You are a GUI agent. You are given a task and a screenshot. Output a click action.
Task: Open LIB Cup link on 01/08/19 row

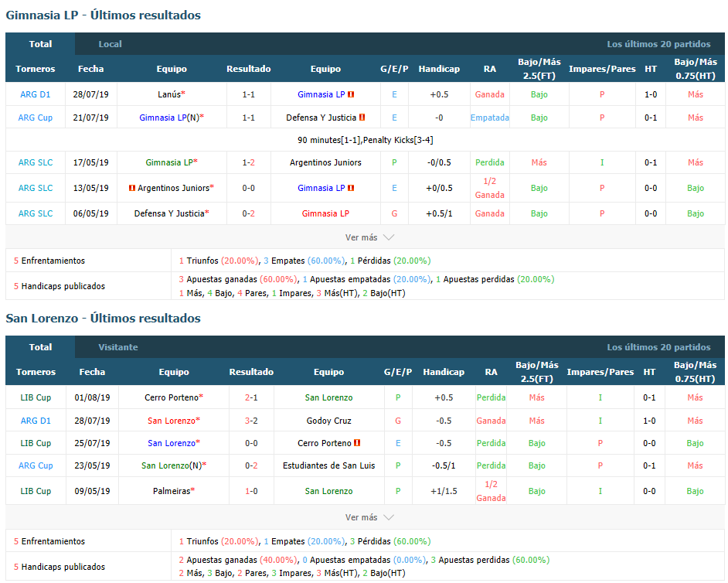coord(36,397)
